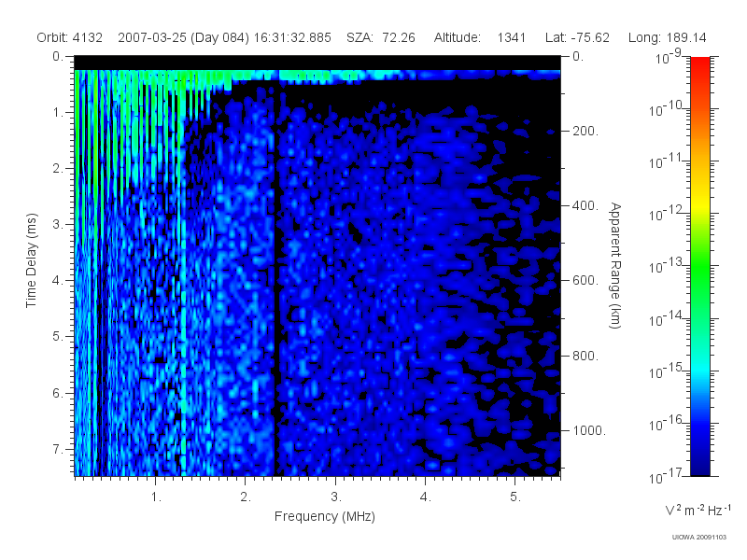Click the "Long: 189.14" value

tap(667, 37)
